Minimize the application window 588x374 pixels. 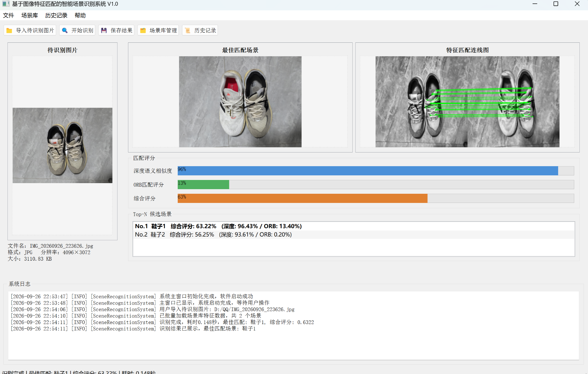coord(535,4)
